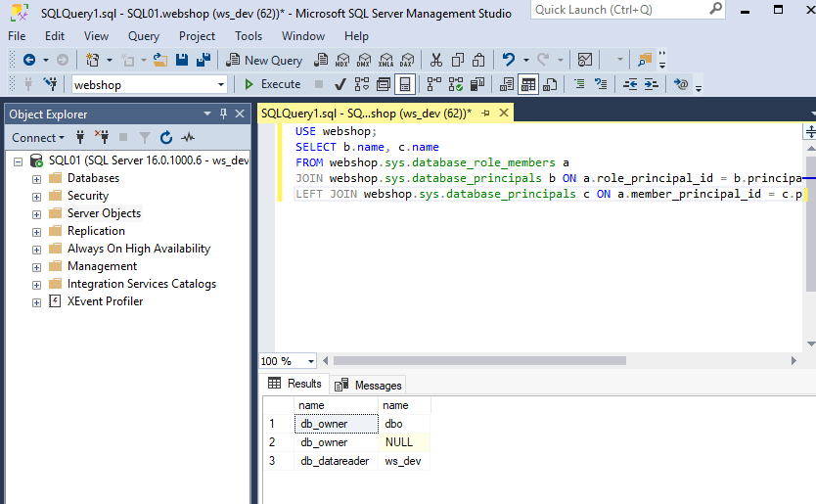Toggle auto hide pin on Object Explorer
The width and height of the screenshot is (816, 504).
(x=223, y=114)
